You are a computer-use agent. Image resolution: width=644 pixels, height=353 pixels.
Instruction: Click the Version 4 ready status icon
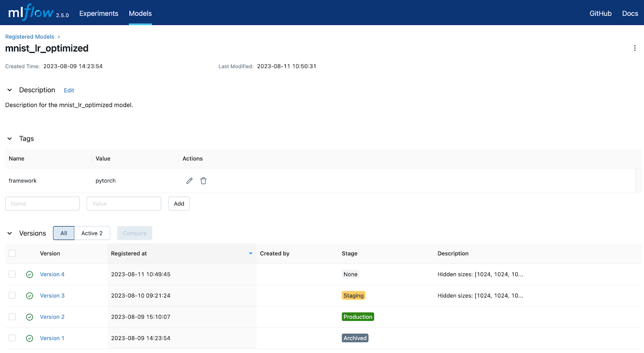[x=29, y=275]
